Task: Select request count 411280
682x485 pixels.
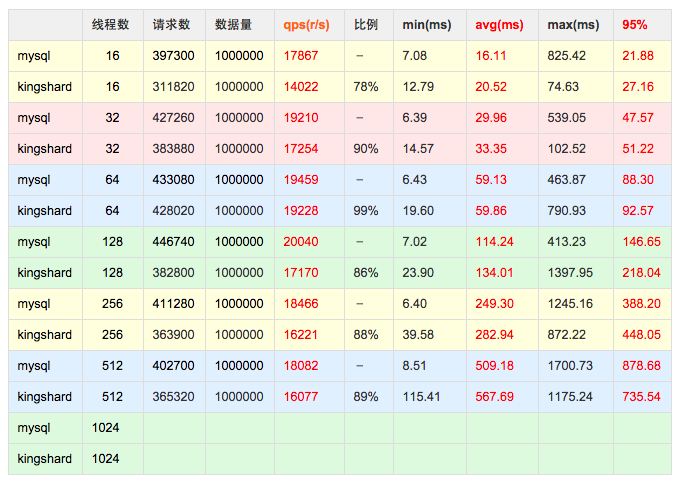Action: click(173, 304)
